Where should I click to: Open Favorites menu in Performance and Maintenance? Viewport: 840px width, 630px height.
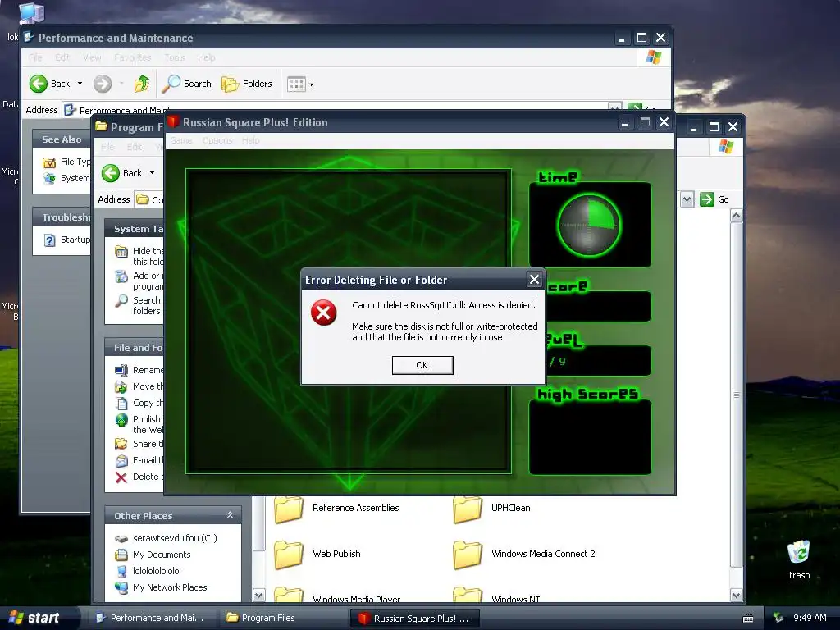pos(132,57)
